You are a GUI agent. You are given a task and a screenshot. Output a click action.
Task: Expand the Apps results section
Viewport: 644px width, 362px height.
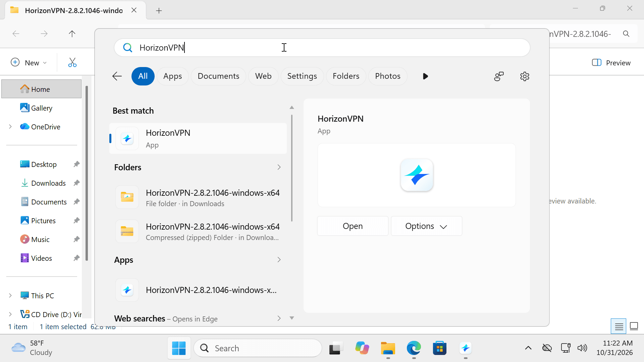tap(279, 260)
